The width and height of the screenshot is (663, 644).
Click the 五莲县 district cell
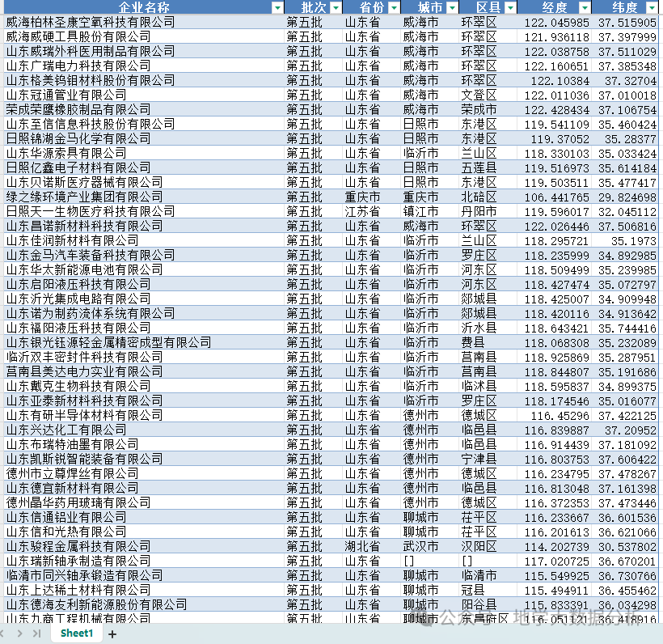click(x=488, y=168)
